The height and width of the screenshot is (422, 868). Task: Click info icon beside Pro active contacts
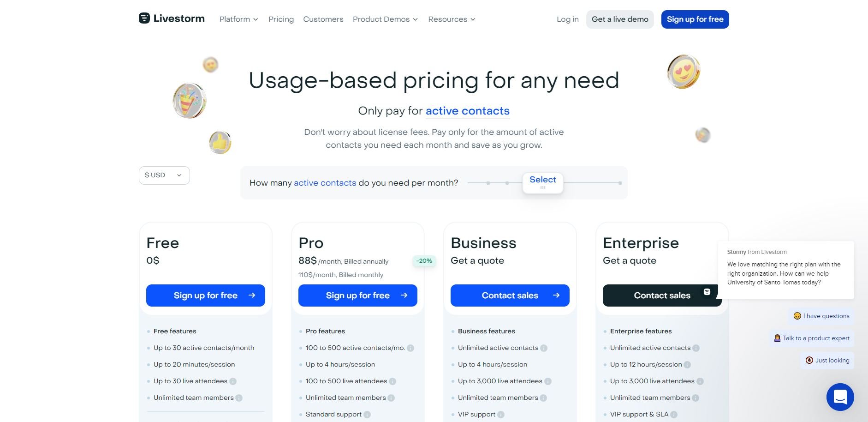click(x=410, y=348)
